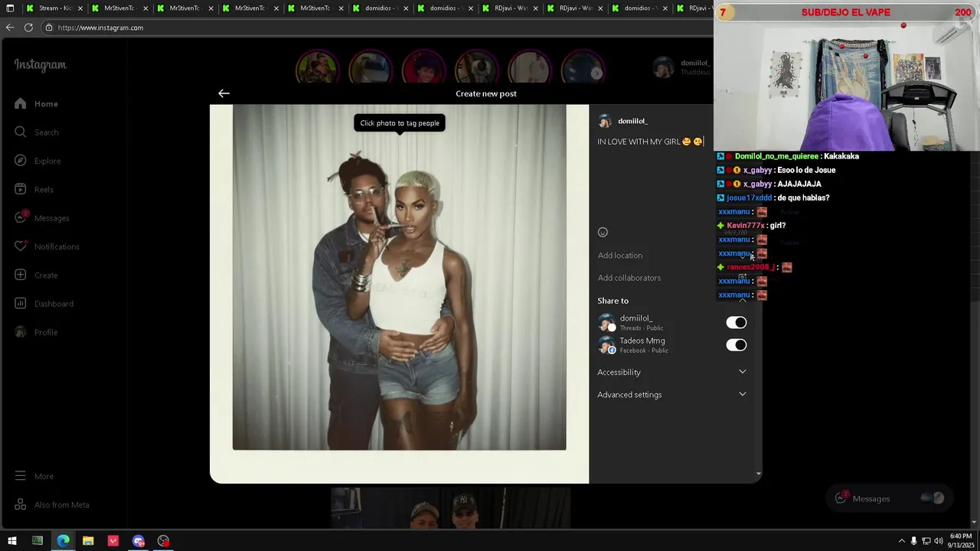The width and height of the screenshot is (980, 551).
Task: Go back using the Create new post arrow
Action: coord(224,93)
